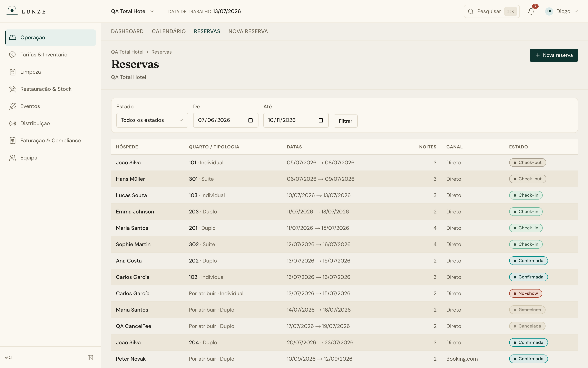588x368 pixels.
Task: Click Cancelada badge in Maria Santos row
Action: pos(527,310)
